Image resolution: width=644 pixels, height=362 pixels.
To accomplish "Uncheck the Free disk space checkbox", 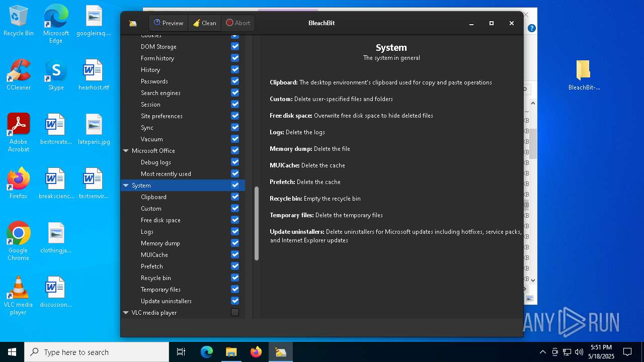I will (235, 220).
